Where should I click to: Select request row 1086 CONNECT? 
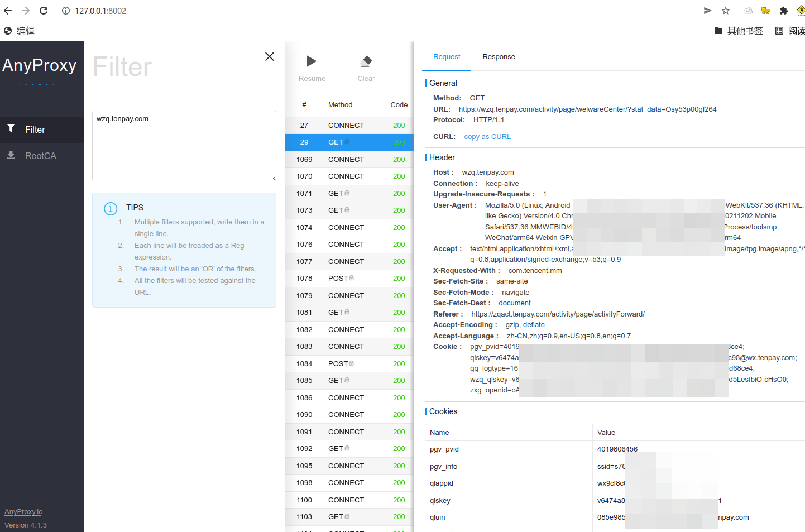click(349, 398)
